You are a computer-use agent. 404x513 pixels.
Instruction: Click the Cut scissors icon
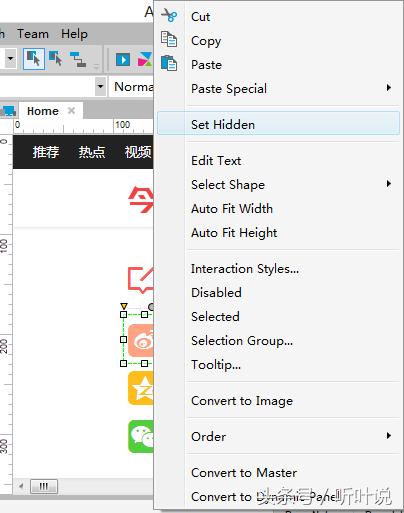tap(169, 15)
